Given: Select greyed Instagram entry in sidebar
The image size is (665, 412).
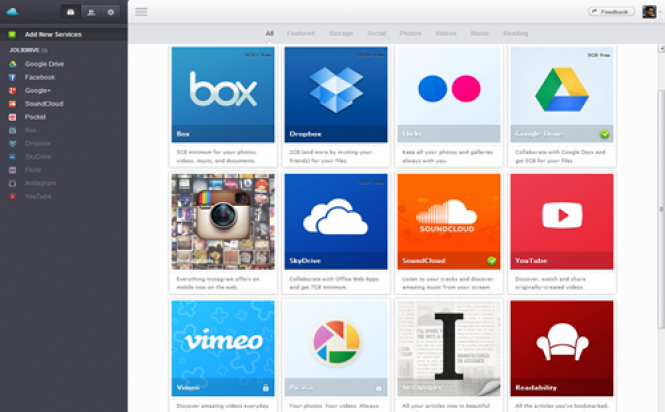Looking at the screenshot, I should 40,183.
